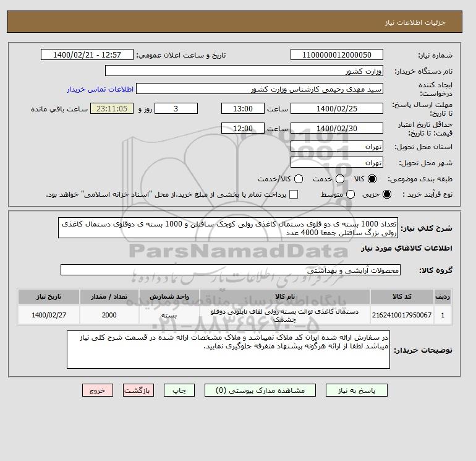
Task: Click the quantity cell 2000
Action: (x=109, y=315)
